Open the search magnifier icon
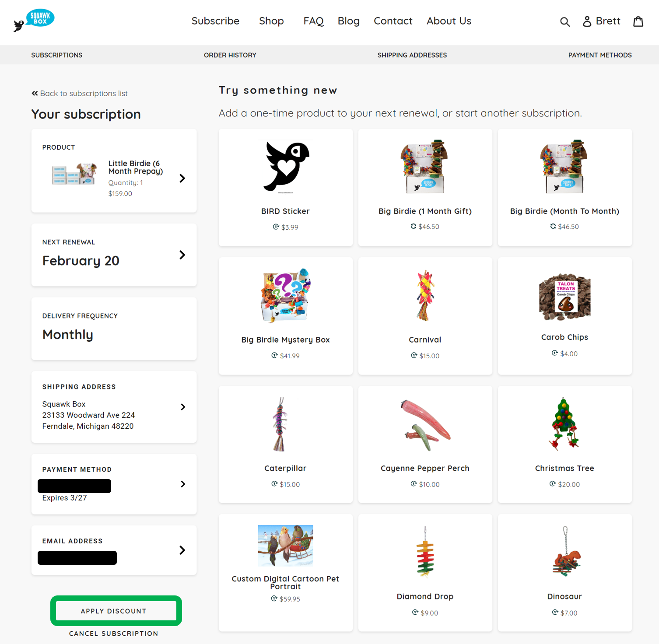Viewport: 659px width, 644px height. click(565, 21)
